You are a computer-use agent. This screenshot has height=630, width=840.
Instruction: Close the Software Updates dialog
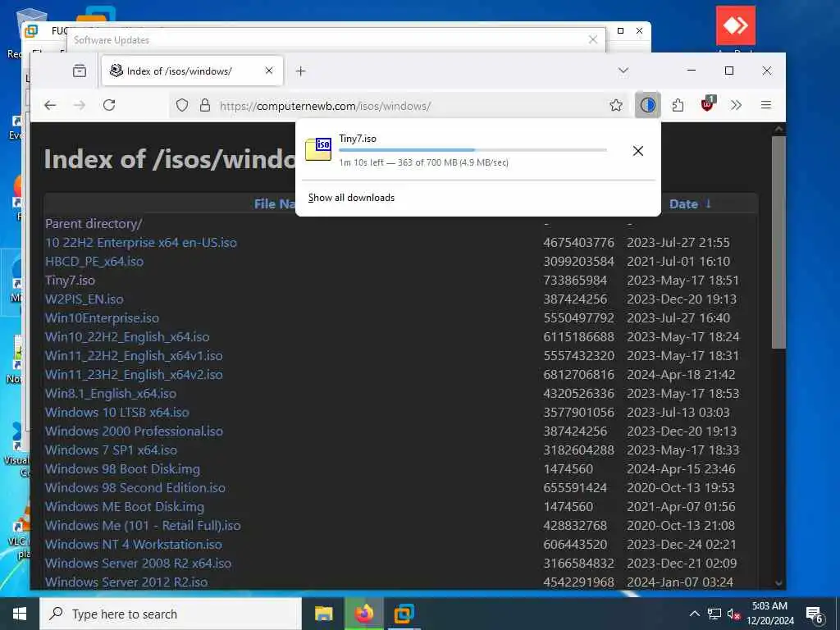593,39
